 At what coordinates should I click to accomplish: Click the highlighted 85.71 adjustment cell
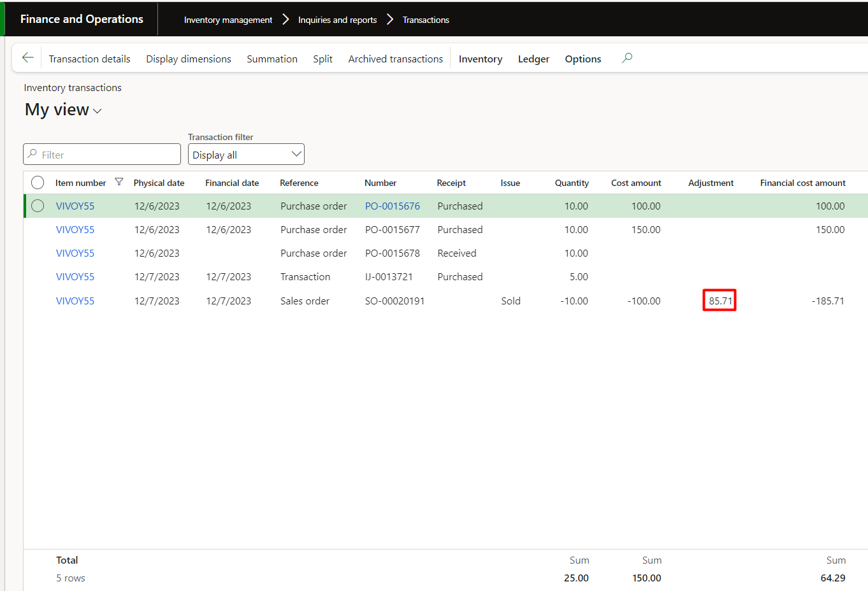(x=720, y=301)
